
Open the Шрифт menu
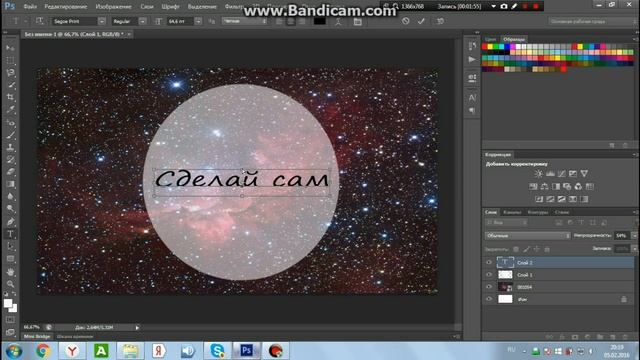tap(170, 7)
